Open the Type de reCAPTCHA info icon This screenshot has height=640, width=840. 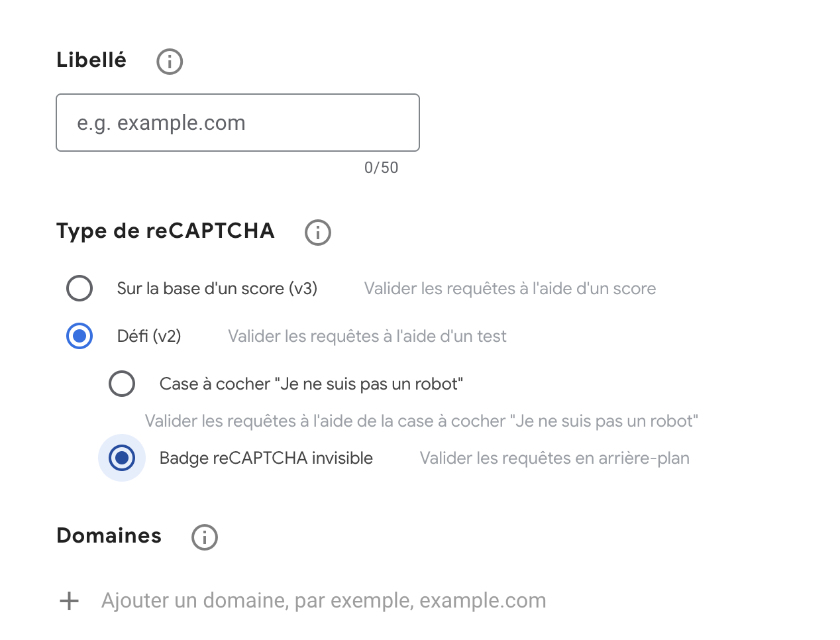click(318, 233)
